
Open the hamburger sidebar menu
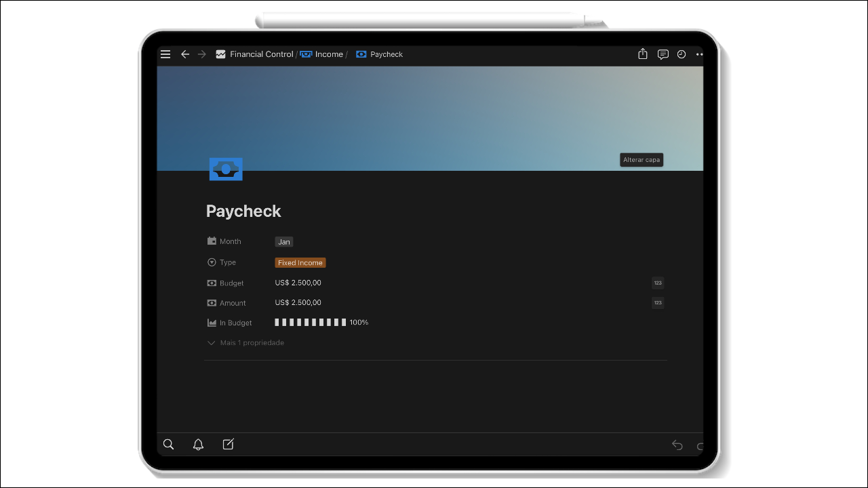[x=165, y=54]
